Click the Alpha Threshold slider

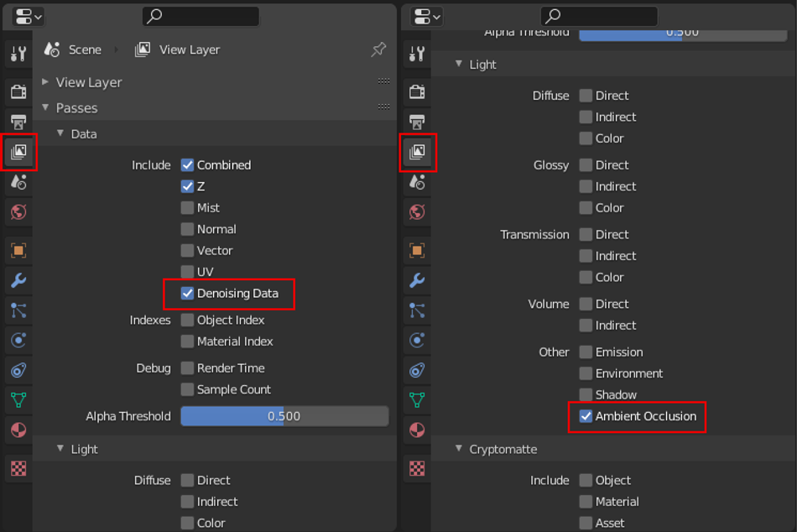[284, 416]
